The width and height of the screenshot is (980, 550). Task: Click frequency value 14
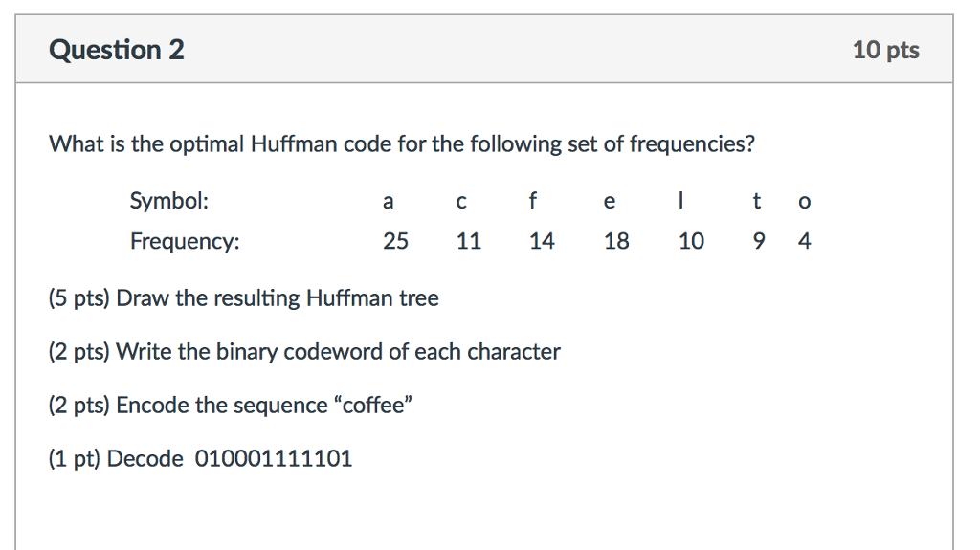point(542,241)
